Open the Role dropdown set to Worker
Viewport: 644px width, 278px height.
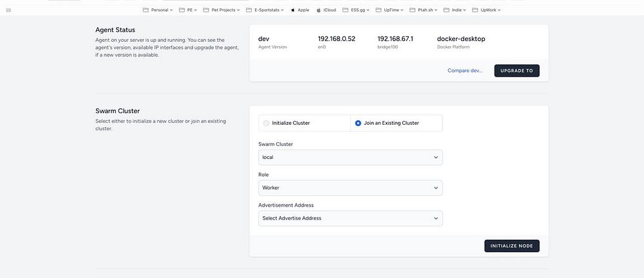pos(350,188)
